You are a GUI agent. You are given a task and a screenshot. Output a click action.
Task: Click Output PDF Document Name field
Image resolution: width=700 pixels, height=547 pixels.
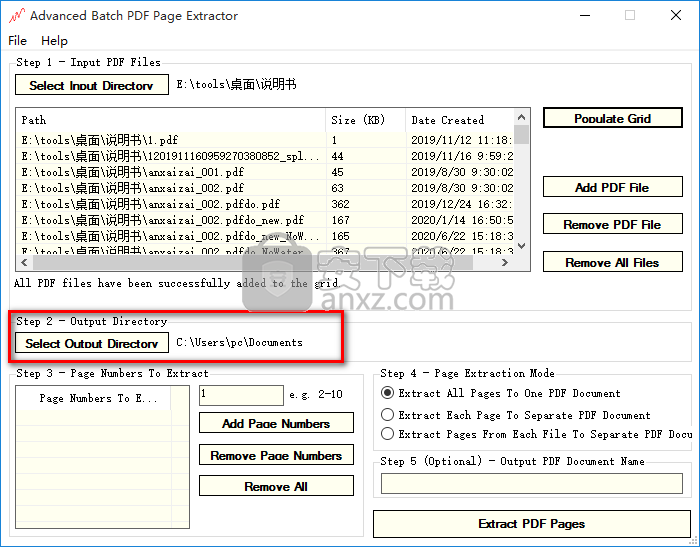pyautogui.click(x=532, y=484)
